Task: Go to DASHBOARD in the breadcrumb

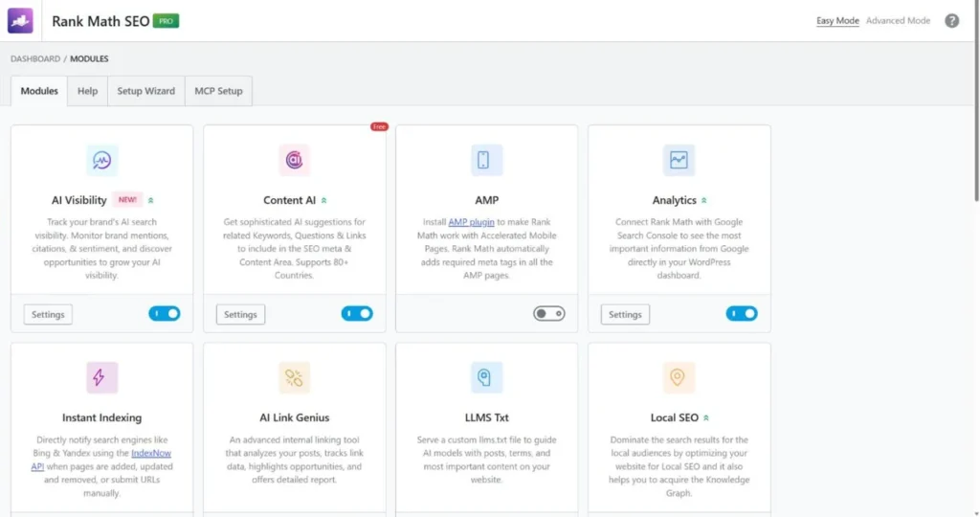Action: [35, 58]
